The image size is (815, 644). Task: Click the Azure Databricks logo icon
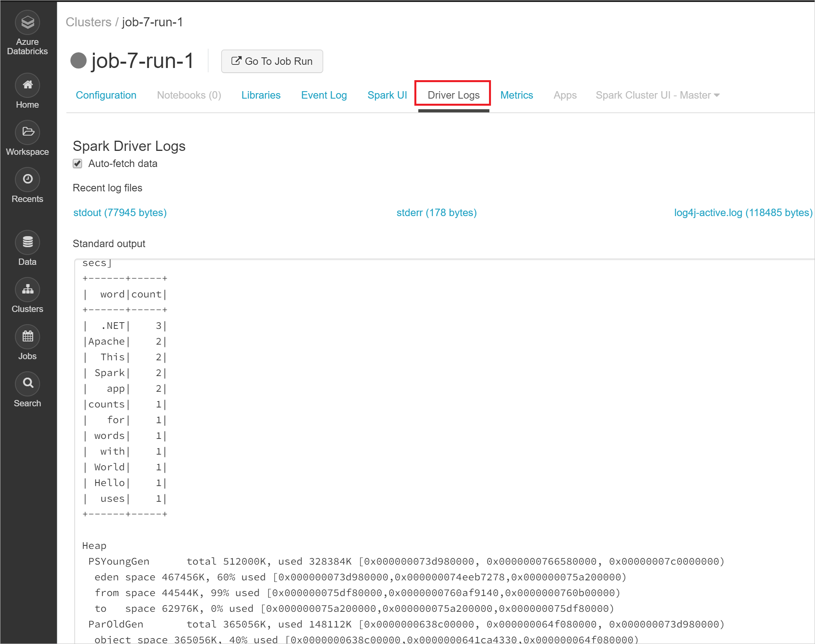coord(27,23)
